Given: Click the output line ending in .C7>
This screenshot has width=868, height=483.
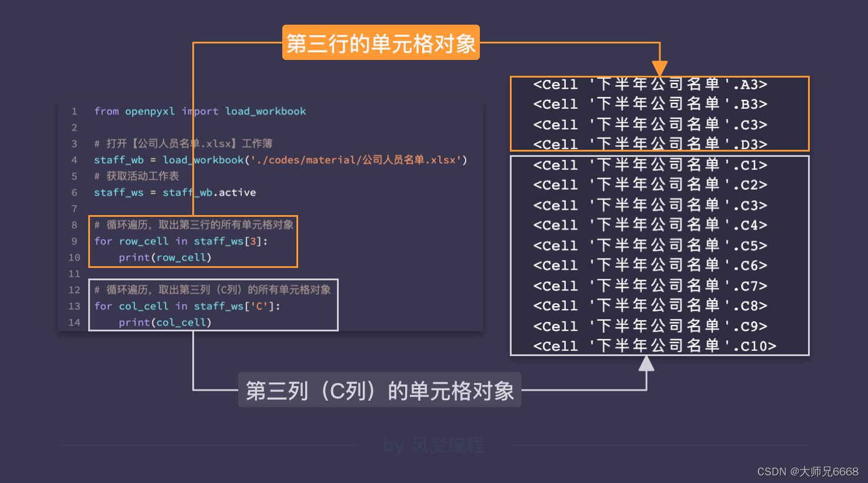Looking at the screenshot, I should pos(650,286).
